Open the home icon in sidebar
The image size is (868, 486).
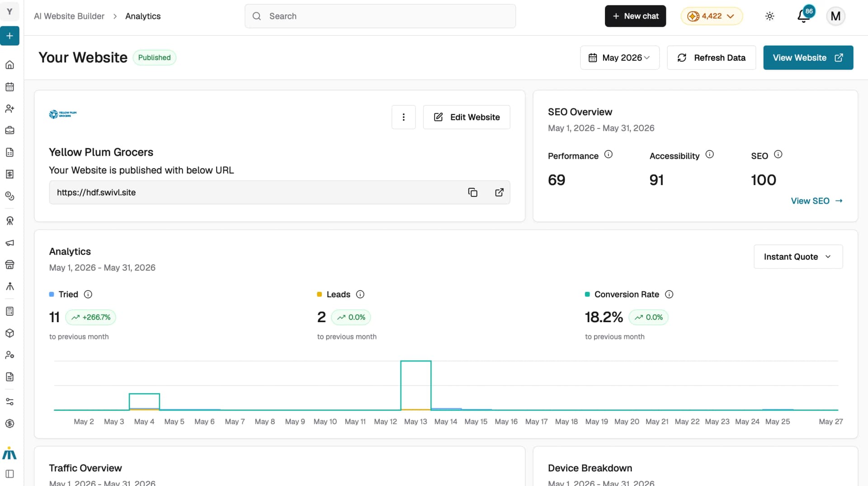[x=9, y=65]
